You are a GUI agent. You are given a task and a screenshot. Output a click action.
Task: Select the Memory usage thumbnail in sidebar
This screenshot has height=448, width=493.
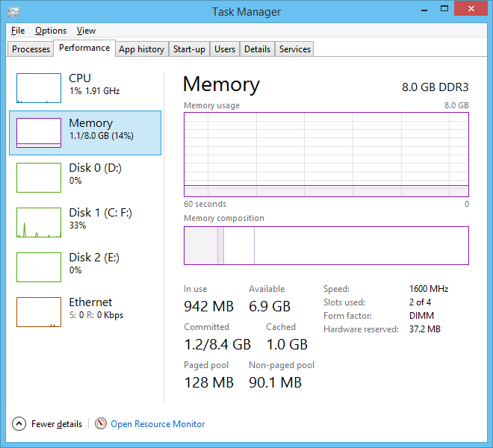pos(39,133)
